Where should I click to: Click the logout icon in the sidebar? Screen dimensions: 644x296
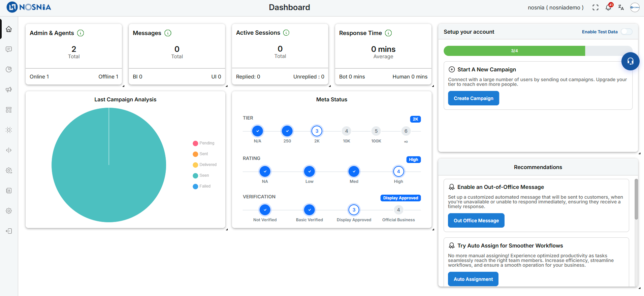(x=9, y=231)
